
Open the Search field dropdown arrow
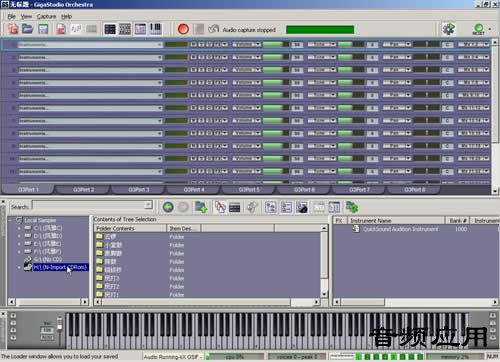(x=149, y=205)
